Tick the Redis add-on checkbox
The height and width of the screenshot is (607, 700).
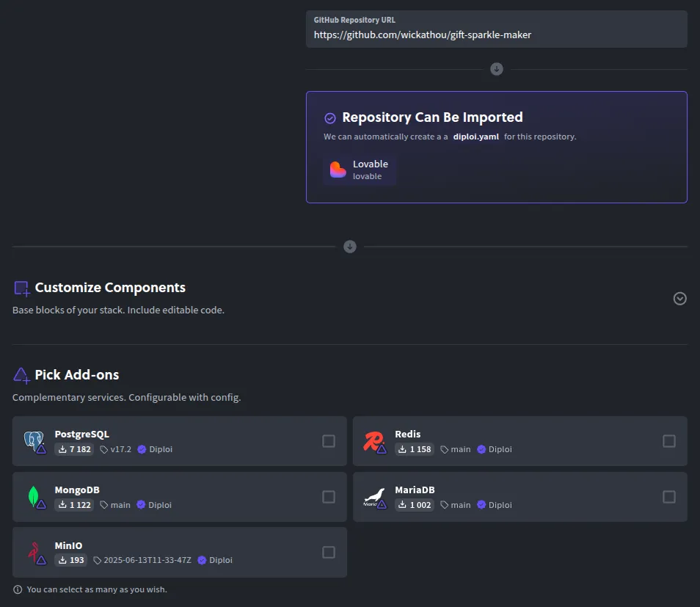pyautogui.click(x=668, y=440)
